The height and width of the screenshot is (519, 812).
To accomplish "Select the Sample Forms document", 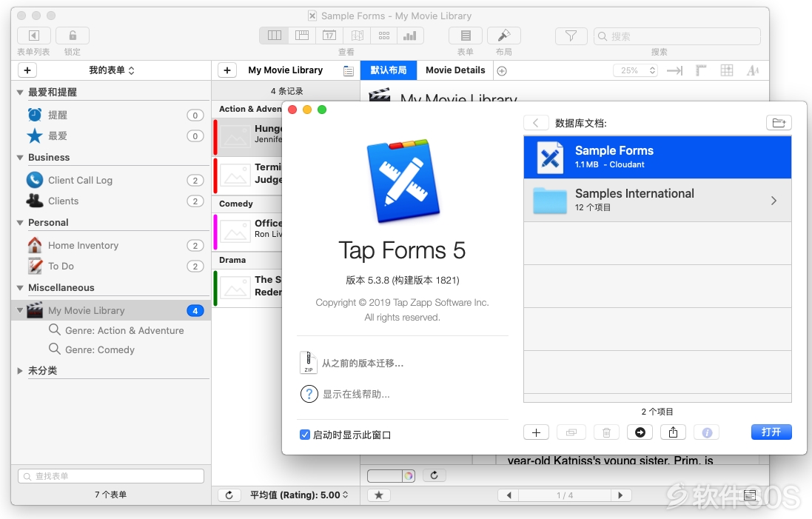I will [657, 158].
